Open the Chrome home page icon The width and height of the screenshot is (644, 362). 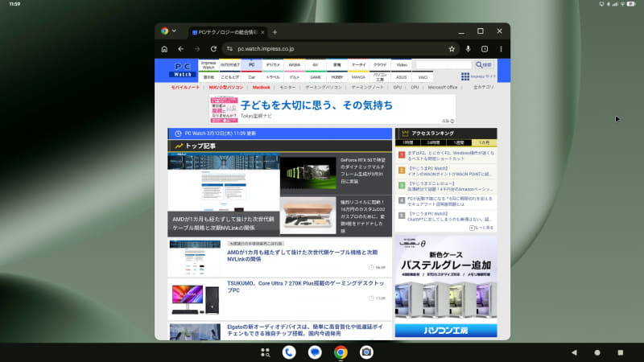click(x=164, y=49)
